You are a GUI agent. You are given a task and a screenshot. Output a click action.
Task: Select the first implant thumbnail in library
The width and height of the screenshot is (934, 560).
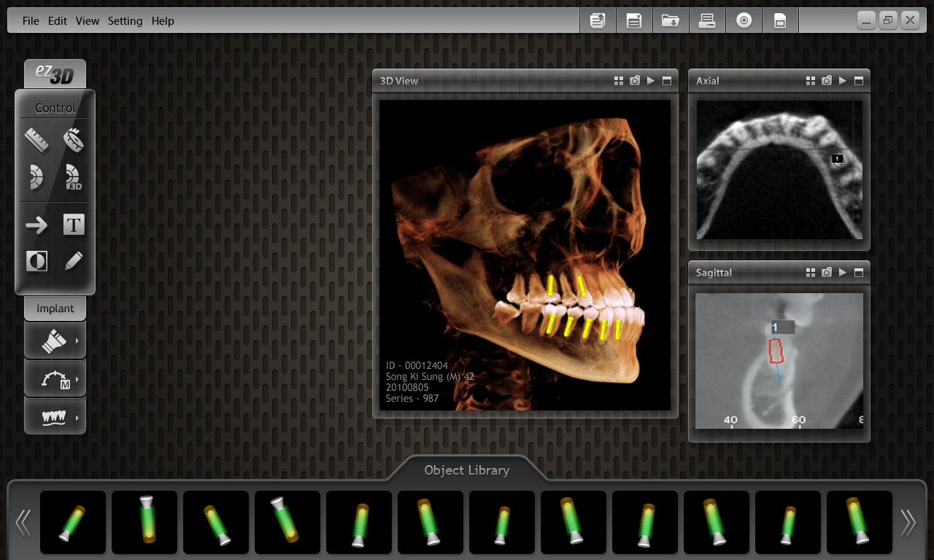click(73, 522)
